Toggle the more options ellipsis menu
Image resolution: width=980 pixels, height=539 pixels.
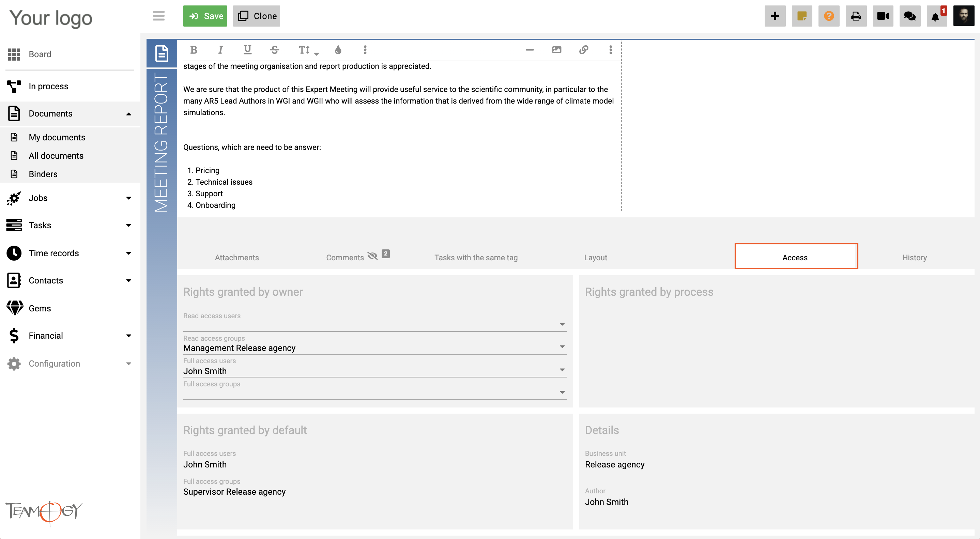(x=610, y=50)
